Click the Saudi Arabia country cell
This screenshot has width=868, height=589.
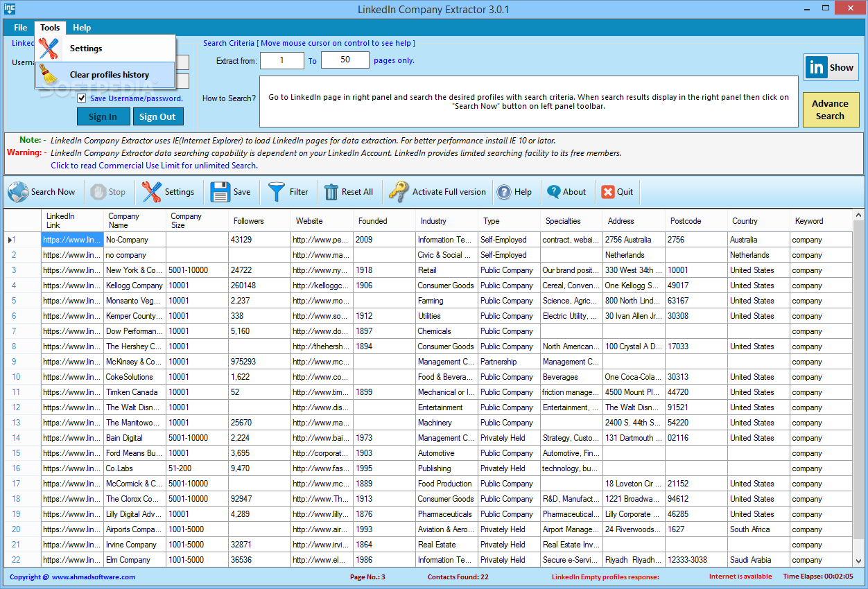pyautogui.click(x=758, y=560)
